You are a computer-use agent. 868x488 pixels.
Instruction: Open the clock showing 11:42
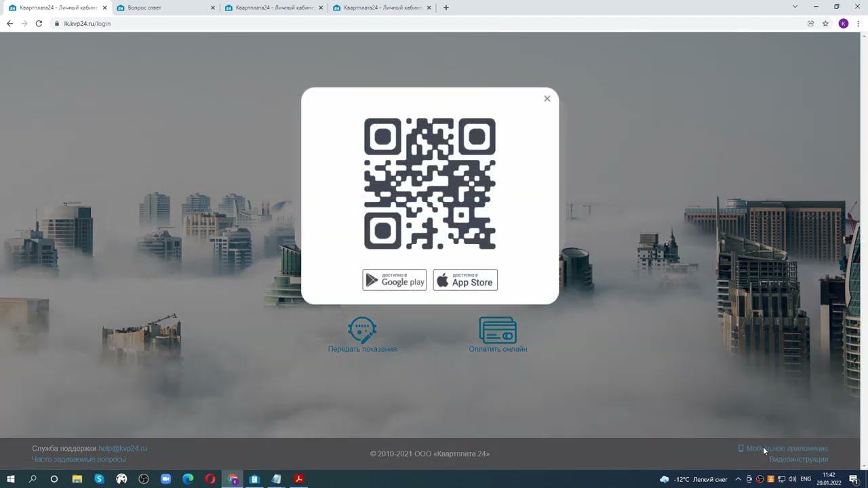[829, 479]
